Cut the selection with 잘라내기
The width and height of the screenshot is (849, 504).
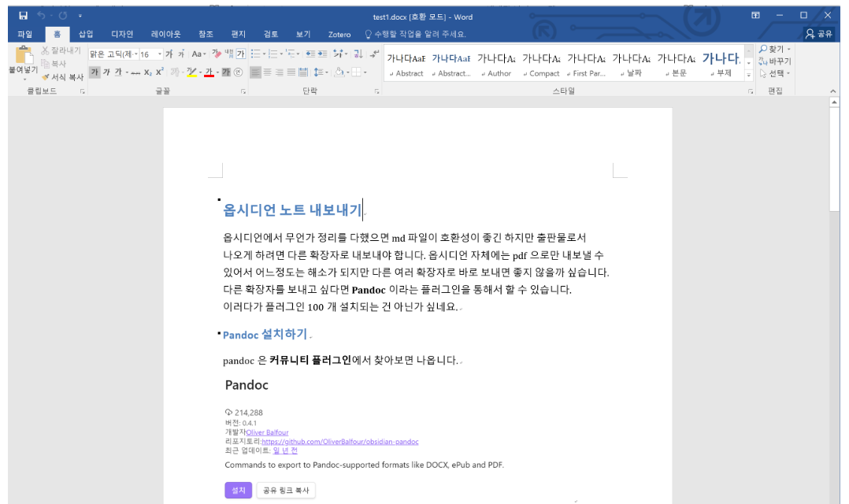coord(61,50)
